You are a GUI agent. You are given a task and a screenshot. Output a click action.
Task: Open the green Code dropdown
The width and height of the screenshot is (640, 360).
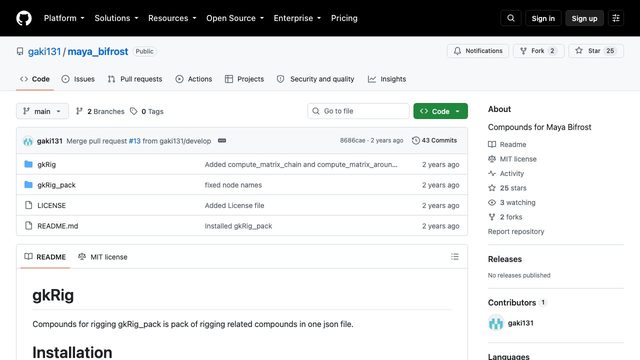440,111
